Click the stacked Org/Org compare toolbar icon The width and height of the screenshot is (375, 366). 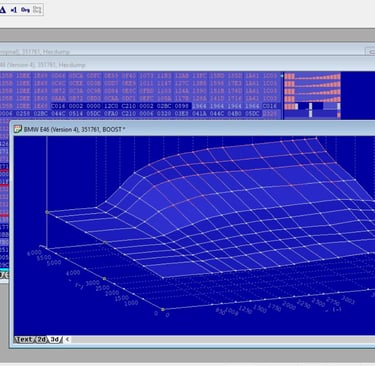37,10
